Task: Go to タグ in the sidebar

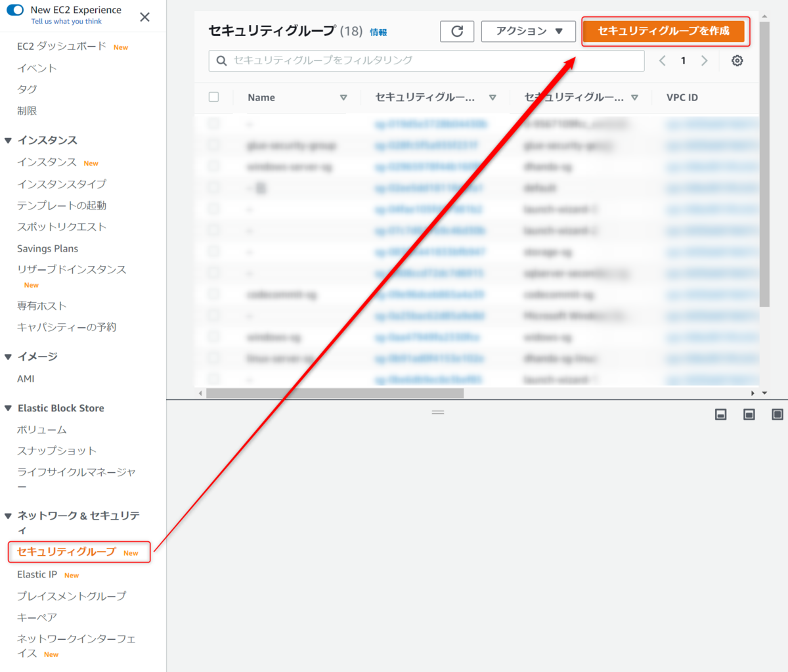Action: (27, 89)
